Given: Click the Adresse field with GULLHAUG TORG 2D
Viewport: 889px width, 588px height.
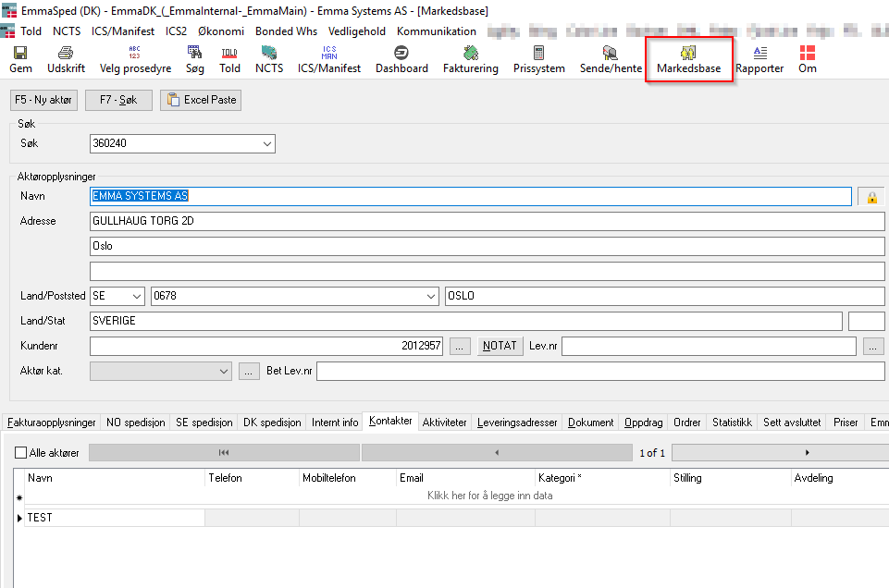Looking at the screenshot, I should [x=487, y=222].
